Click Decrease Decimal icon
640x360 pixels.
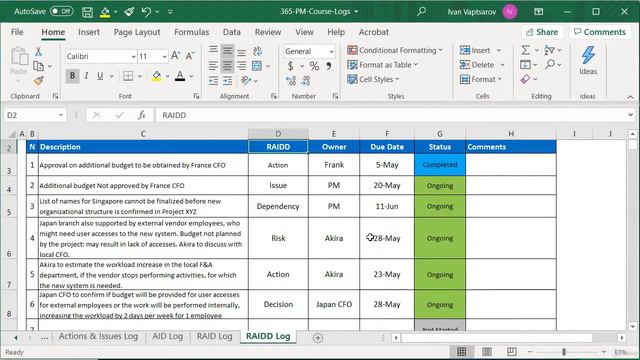coord(305,81)
